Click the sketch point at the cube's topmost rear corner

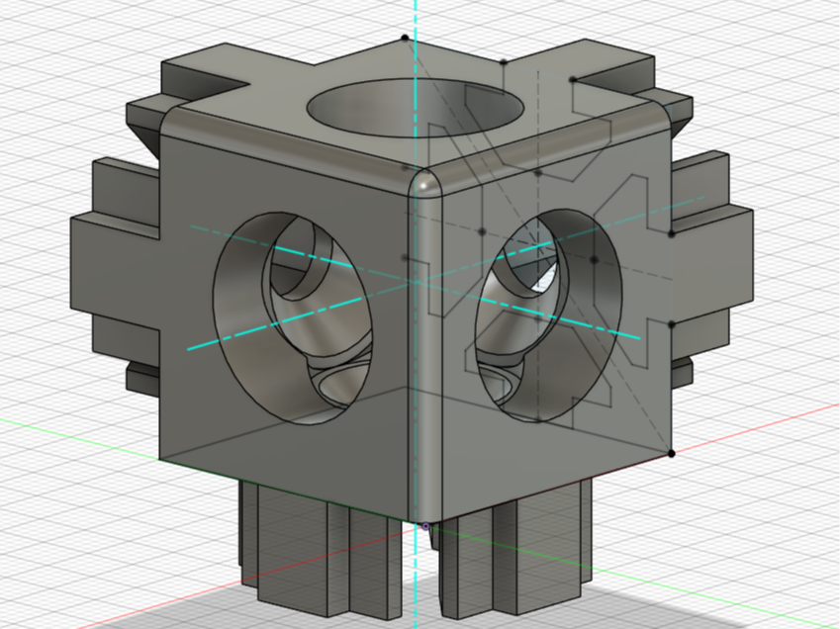coord(405,38)
